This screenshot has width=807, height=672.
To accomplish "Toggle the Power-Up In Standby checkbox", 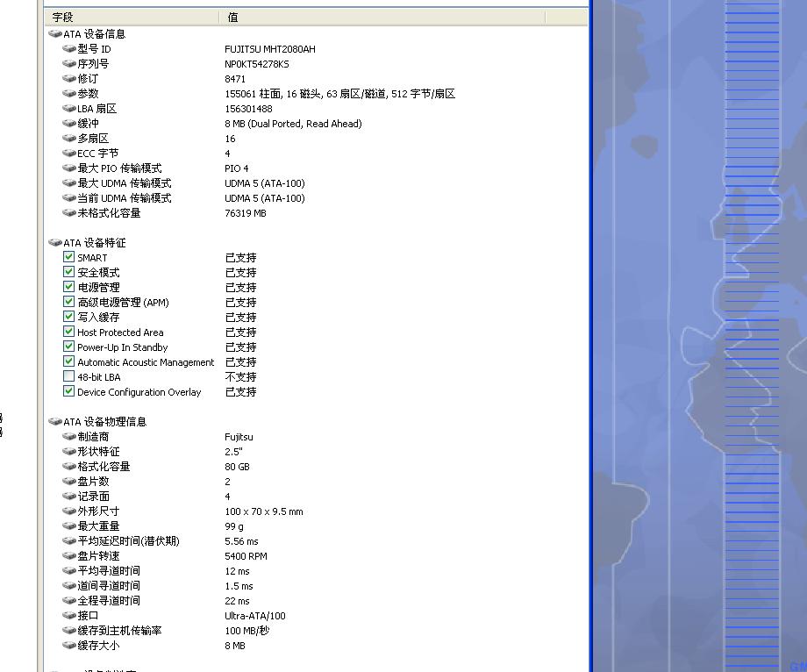I will [69, 347].
